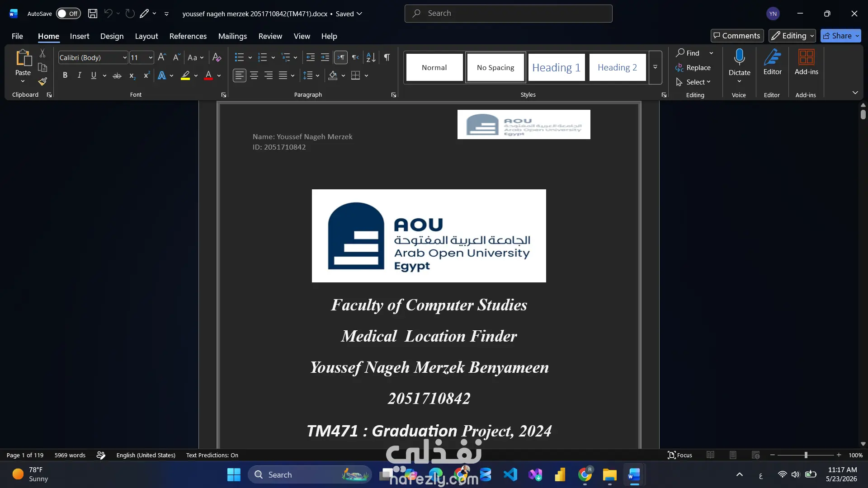Switch to Focus mode
This screenshot has height=488, width=868.
pyautogui.click(x=680, y=455)
